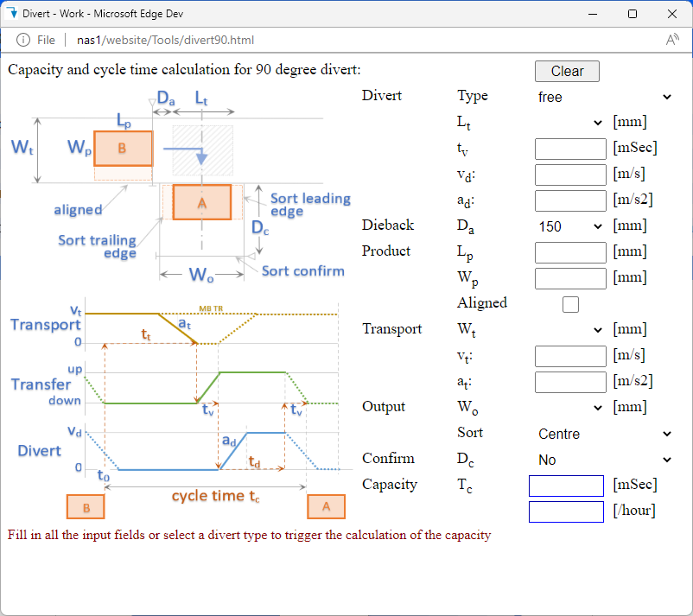This screenshot has width=693, height=616.
Task: Click the vt transport speed field
Action: pyautogui.click(x=570, y=356)
